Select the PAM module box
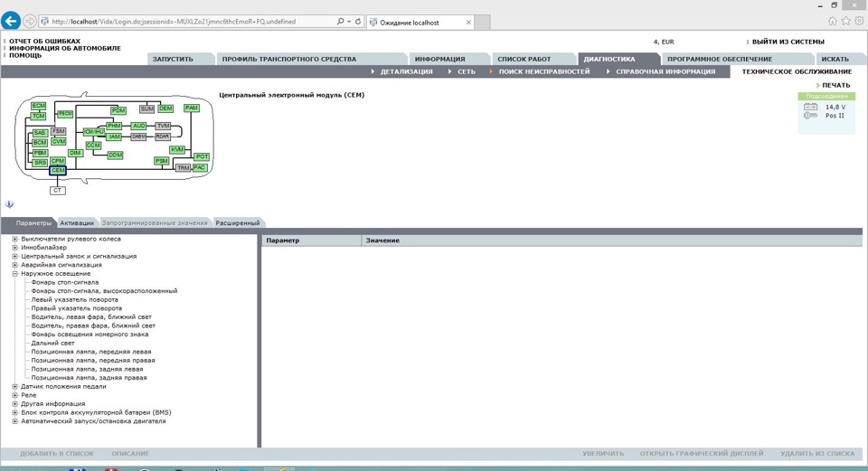 (x=191, y=108)
